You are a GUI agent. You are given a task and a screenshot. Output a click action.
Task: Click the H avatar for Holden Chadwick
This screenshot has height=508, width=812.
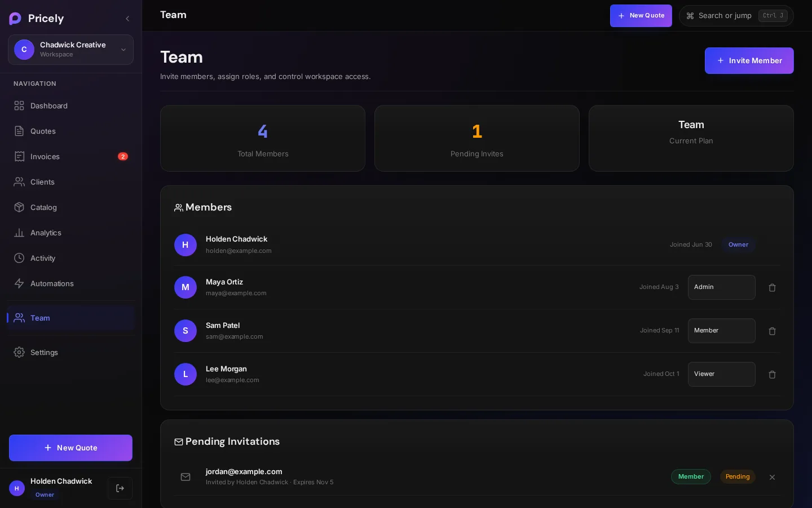point(186,245)
